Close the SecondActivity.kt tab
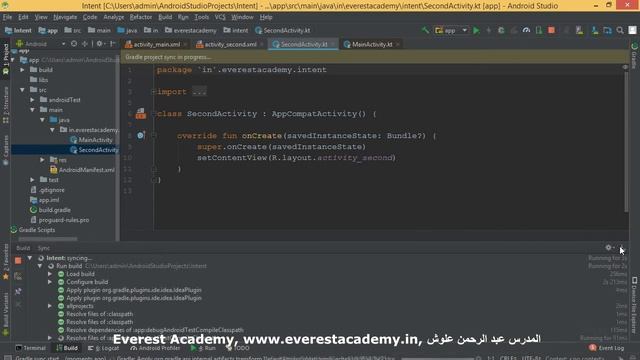 coord(333,44)
